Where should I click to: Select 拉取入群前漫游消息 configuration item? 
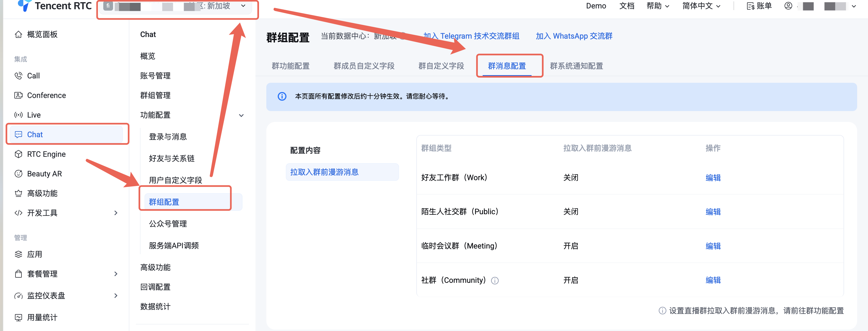coord(324,172)
